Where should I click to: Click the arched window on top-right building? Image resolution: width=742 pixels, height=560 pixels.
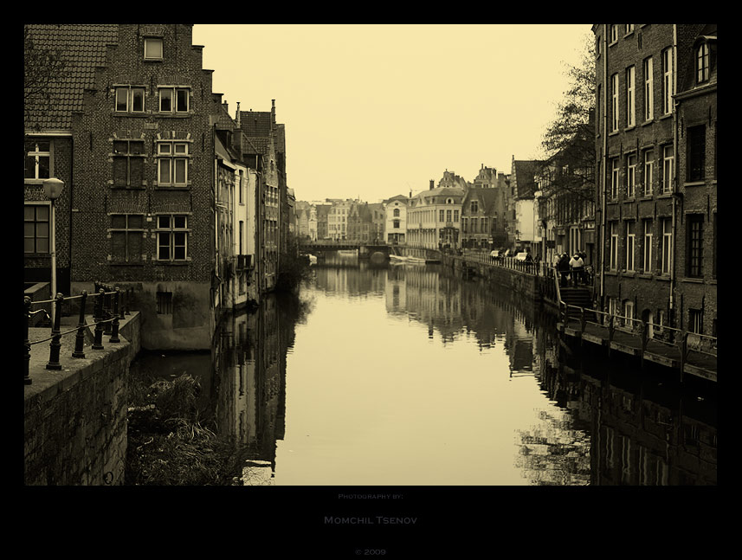pyautogui.click(x=702, y=63)
